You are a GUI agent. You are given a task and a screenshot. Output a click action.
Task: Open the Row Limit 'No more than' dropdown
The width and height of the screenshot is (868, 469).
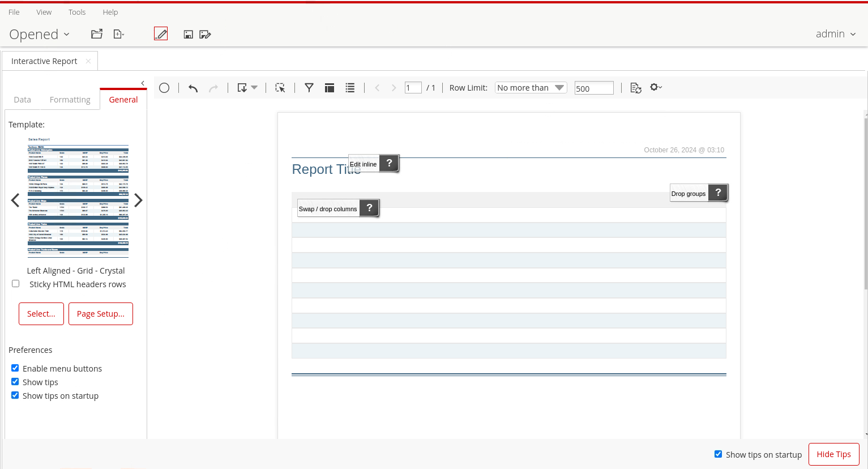tap(531, 88)
